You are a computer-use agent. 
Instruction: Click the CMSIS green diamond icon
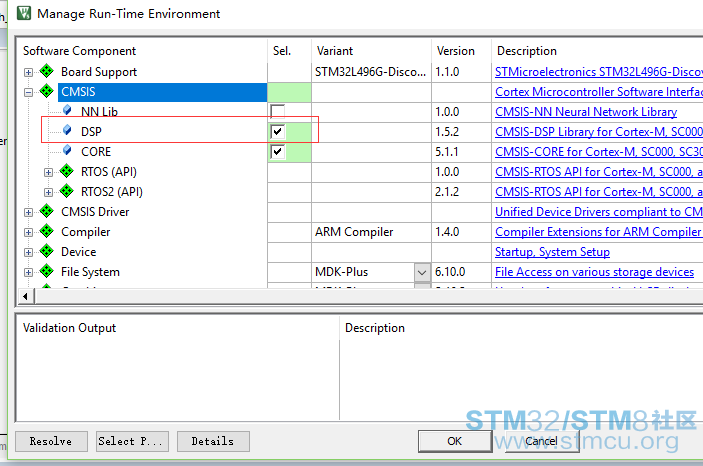click(x=47, y=91)
